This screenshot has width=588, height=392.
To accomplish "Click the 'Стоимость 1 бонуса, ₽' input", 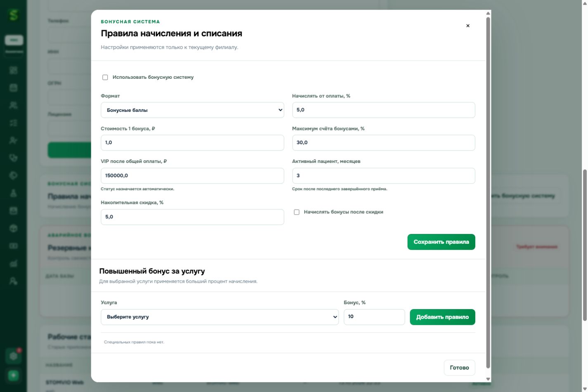I will point(192,143).
